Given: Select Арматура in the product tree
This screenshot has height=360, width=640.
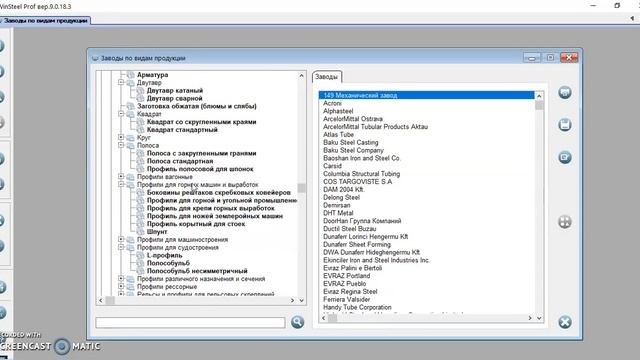Looking at the screenshot, I should 152,75.
